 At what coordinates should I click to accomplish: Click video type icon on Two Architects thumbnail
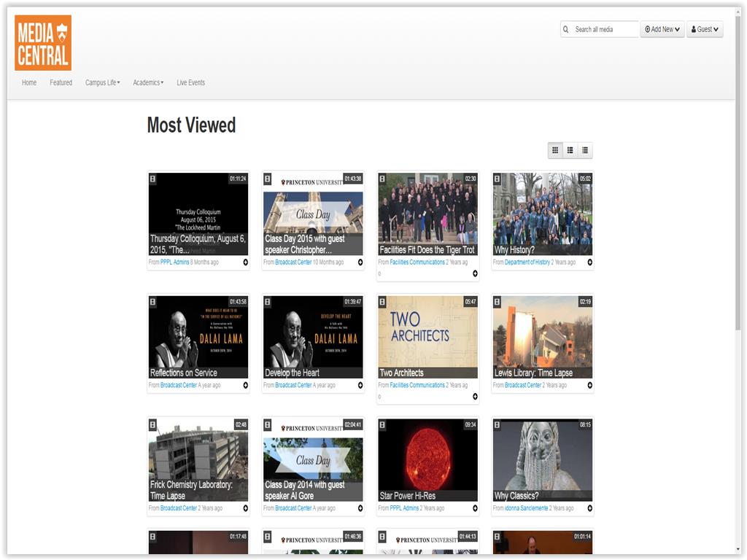(x=382, y=302)
